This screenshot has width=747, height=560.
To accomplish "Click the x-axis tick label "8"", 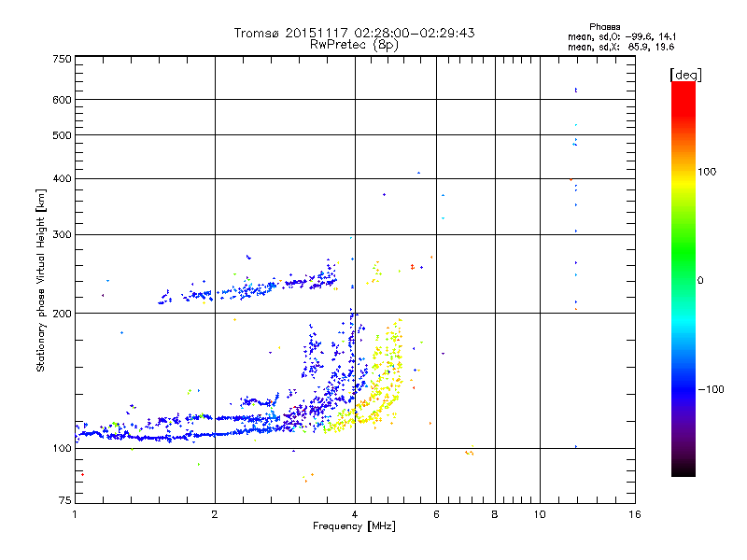I will pyautogui.click(x=495, y=514).
